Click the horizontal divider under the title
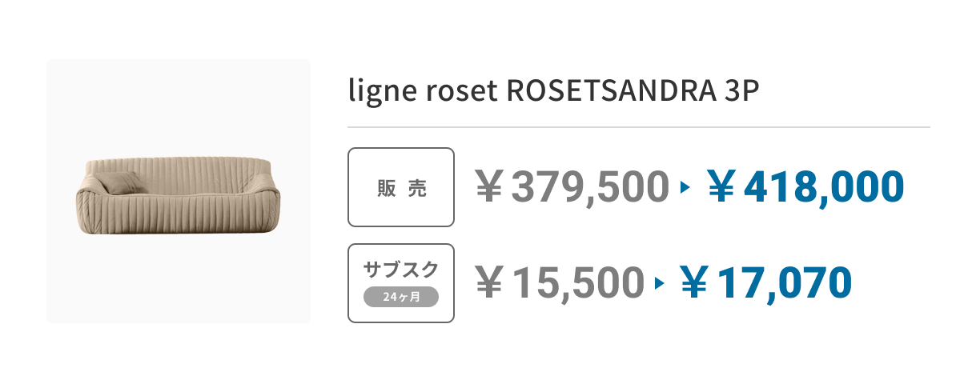The width and height of the screenshot is (980, 384). [x=639, y=127]
